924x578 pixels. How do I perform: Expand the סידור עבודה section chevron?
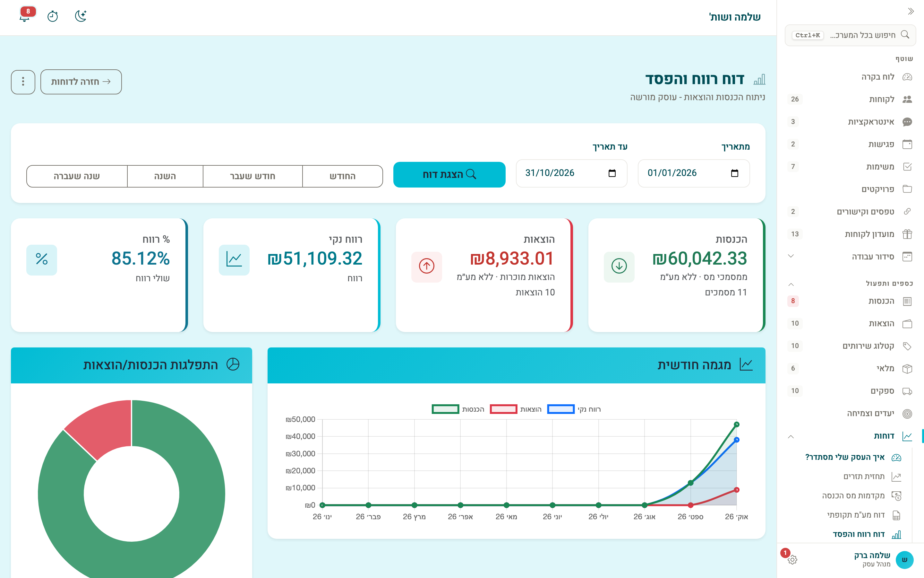791,256
